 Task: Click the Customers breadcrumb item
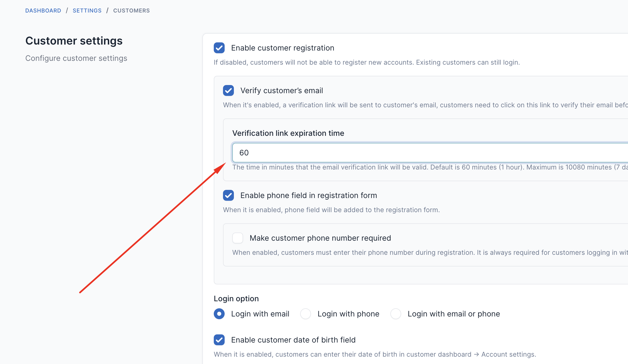(x=131, y=11)
